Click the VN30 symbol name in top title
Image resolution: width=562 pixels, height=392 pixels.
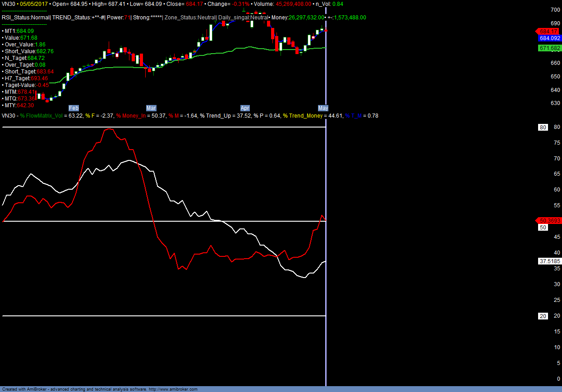(8, 4)
